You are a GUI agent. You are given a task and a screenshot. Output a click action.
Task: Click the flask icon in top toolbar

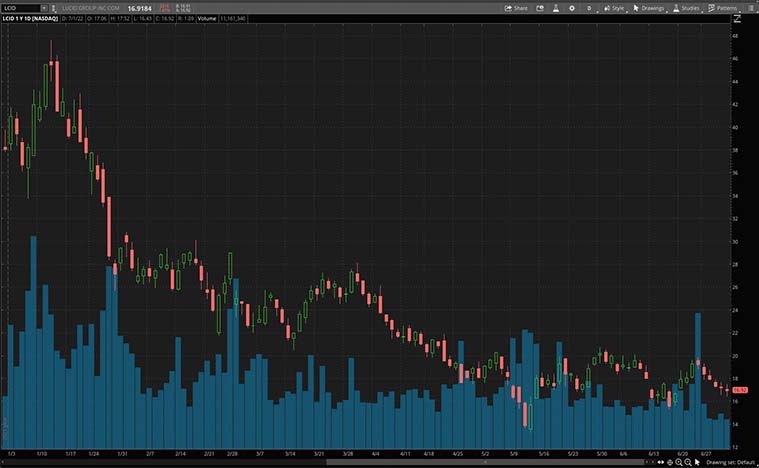coord(554,8)
